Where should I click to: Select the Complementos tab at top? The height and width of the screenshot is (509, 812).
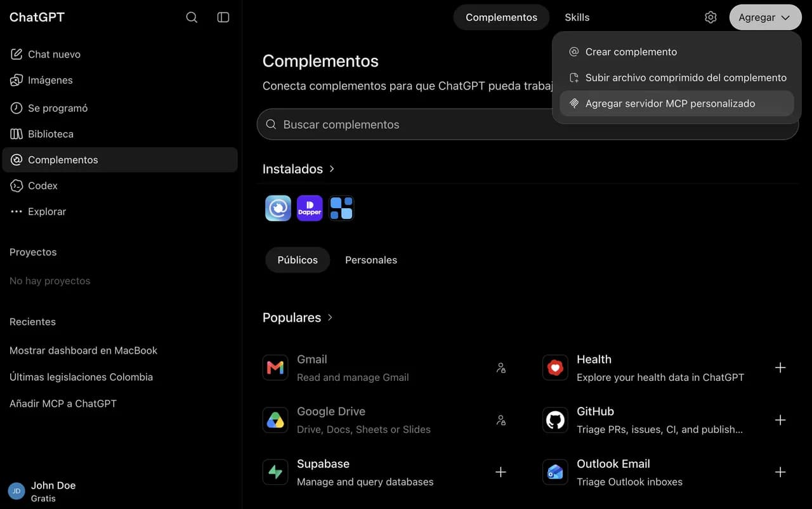pos(501,17)
